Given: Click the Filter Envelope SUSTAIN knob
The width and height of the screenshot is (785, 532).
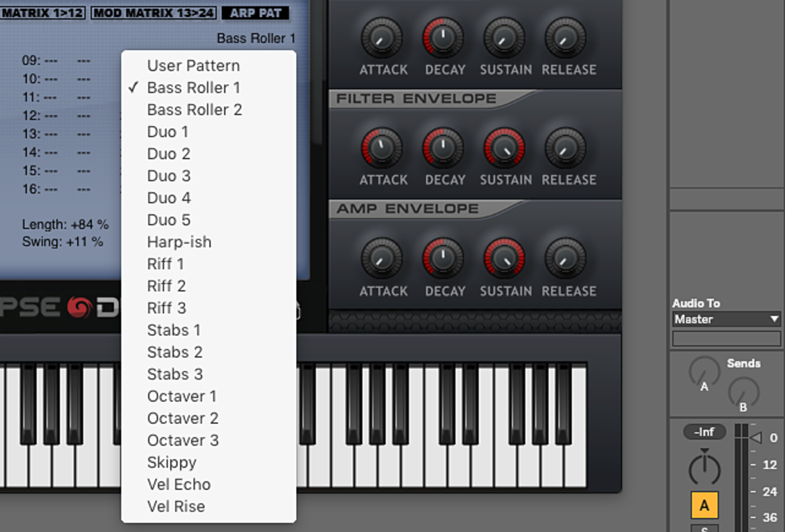Looking at the screenshot, I should point(504,148).
